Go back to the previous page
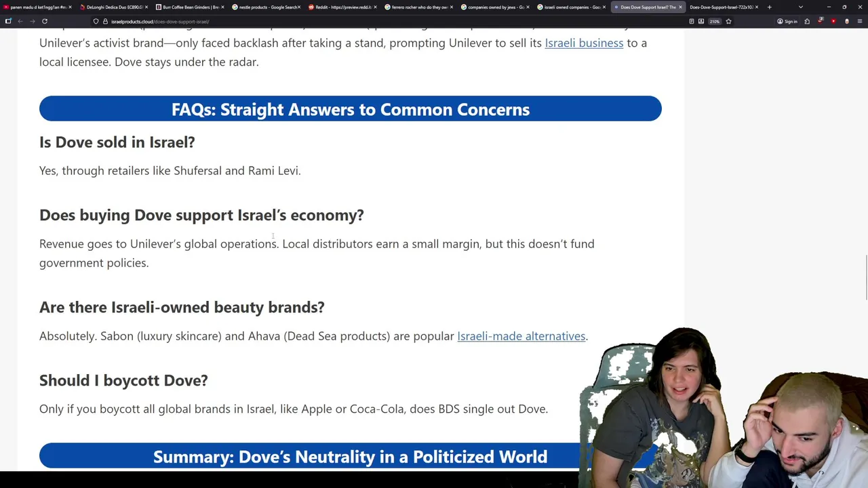 pyautogui.click(x=20, y=21)
